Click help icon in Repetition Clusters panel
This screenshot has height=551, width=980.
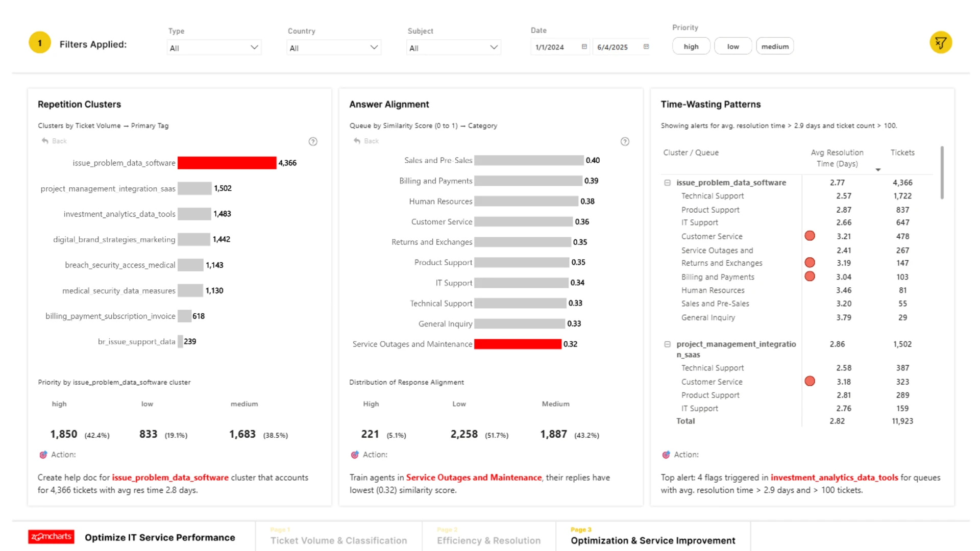point(313,142)
